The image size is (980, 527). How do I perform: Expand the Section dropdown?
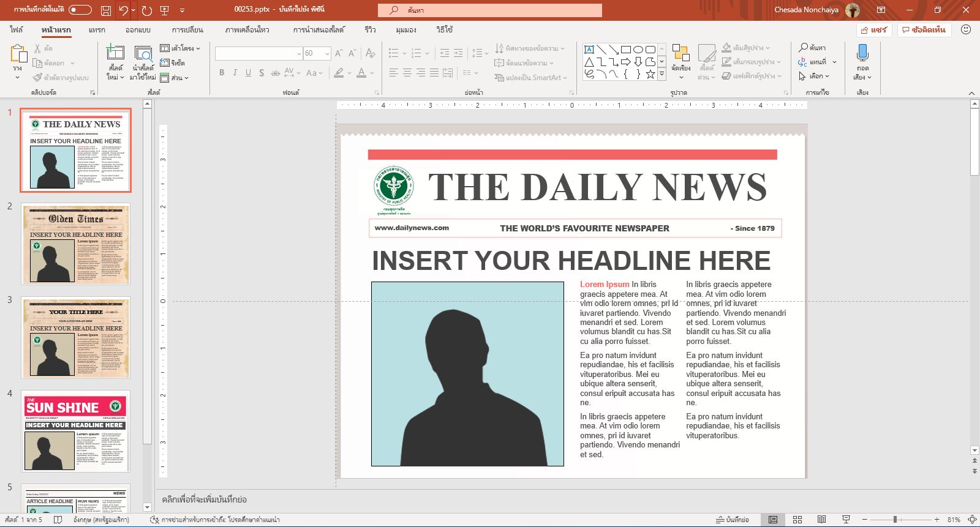[175, 78]
